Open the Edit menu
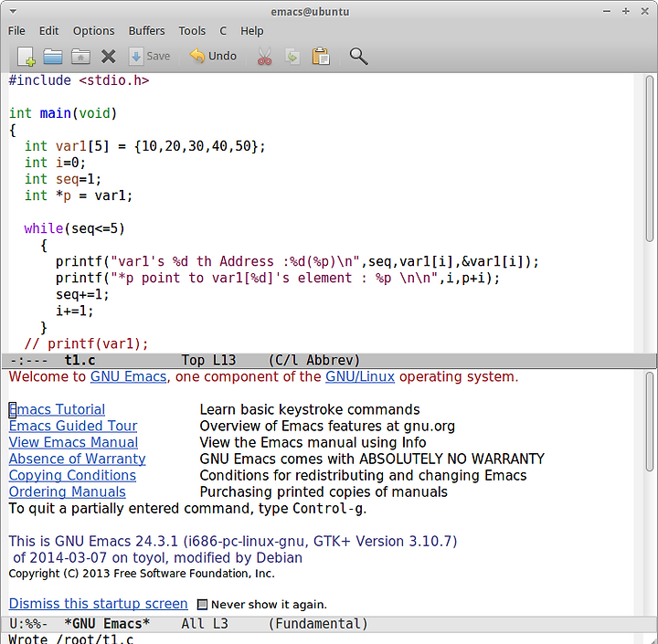 coord(48,31)
